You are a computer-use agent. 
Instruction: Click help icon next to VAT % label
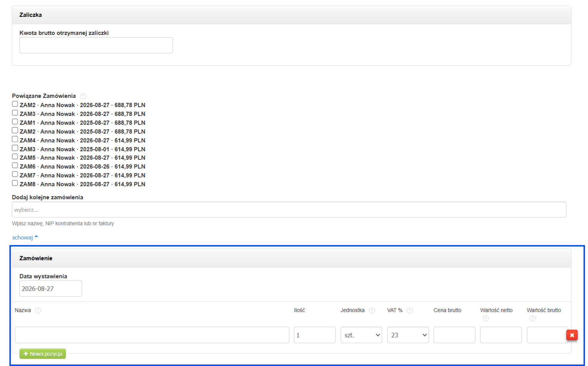(x=410, y=310)
